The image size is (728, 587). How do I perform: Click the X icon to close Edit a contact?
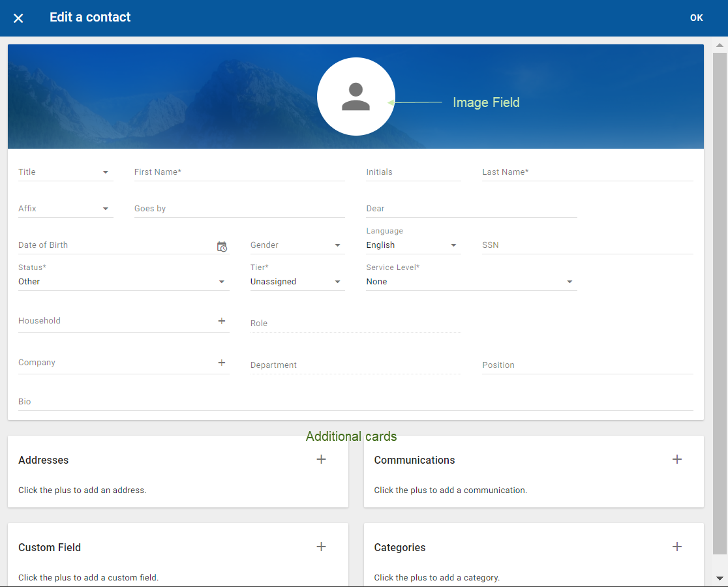pyautogui.click(x=18, y=18)
